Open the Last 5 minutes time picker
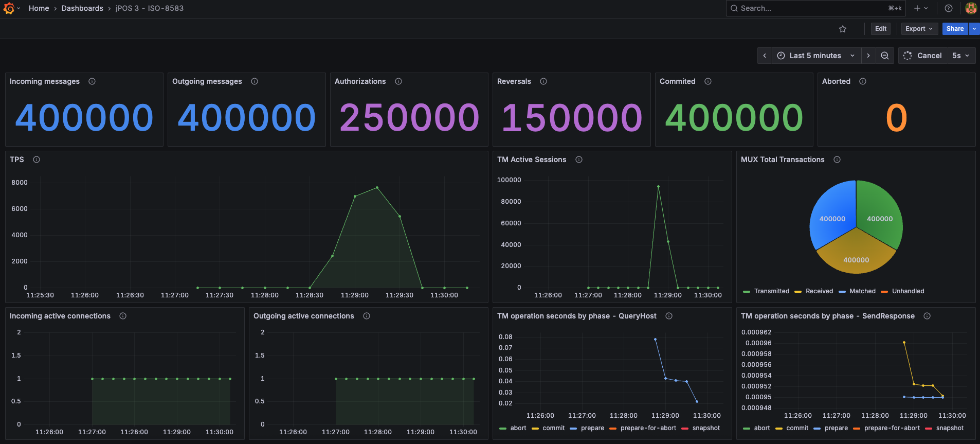 [x=815, y=56]
